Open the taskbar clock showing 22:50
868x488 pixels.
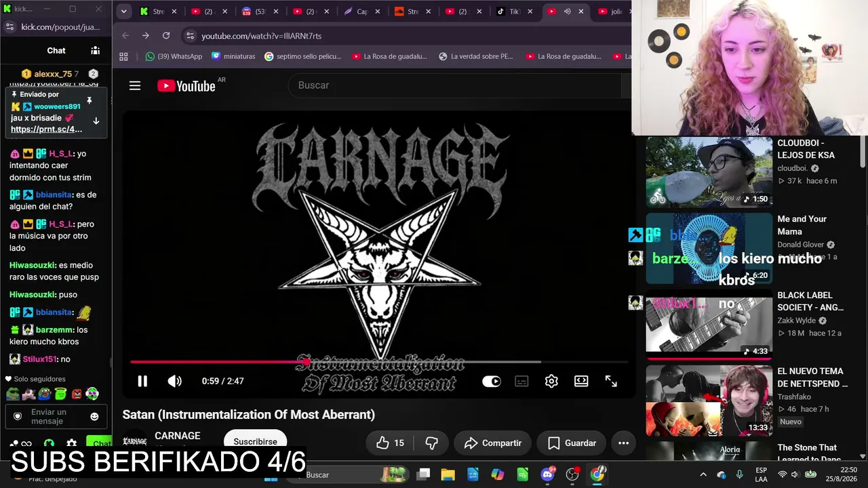click(x=843, y=474)
